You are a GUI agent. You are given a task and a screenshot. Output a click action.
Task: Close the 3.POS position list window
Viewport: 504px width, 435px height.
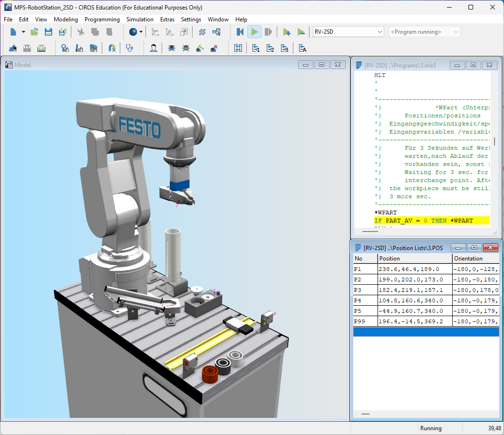[x=491, y=247]
